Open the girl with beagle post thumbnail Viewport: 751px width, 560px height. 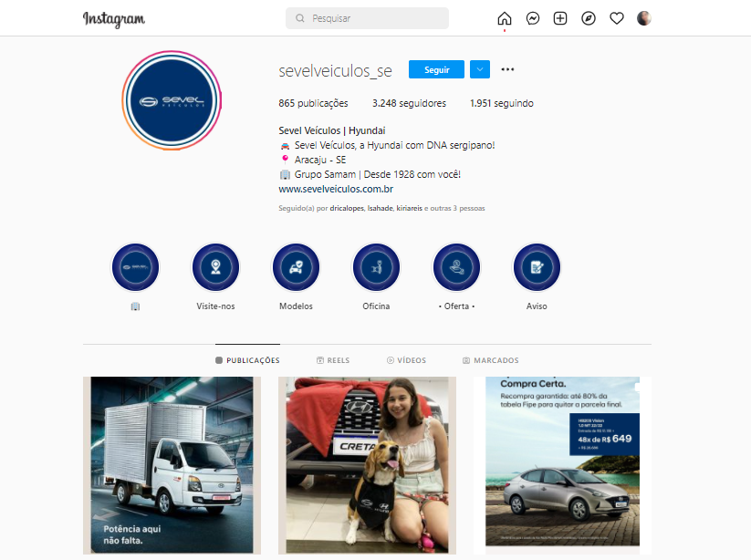367,465
